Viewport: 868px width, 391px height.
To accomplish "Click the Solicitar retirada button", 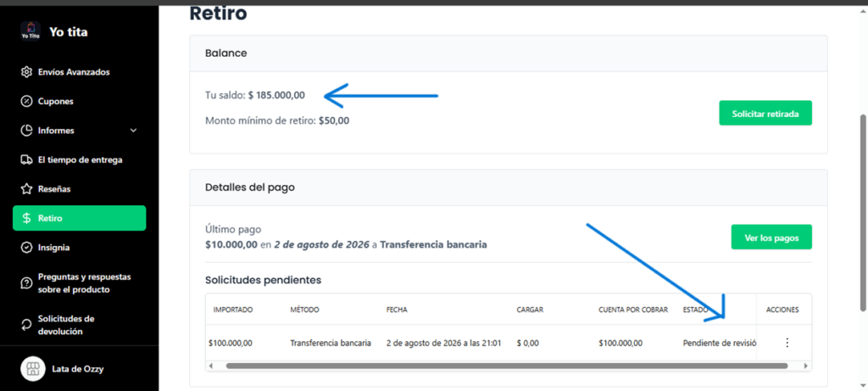I will 765,113.
